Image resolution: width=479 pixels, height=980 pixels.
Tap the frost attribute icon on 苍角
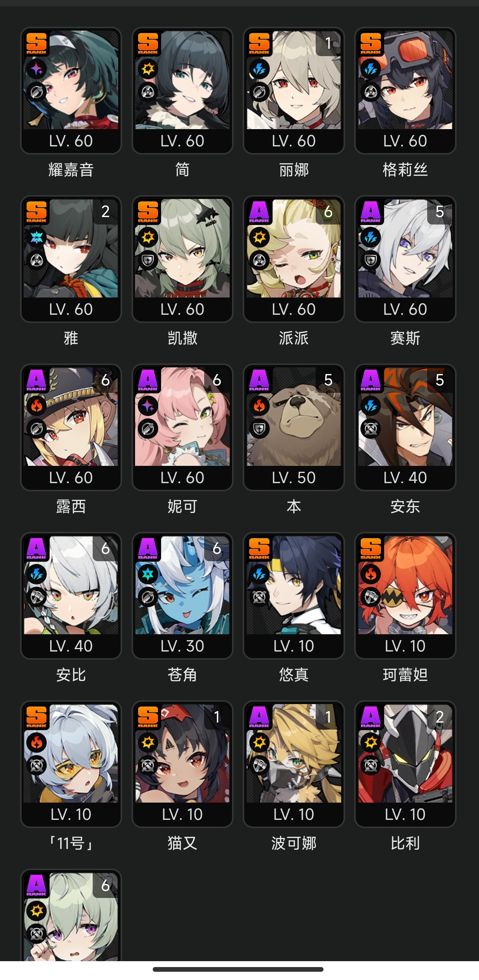[148, 574]
